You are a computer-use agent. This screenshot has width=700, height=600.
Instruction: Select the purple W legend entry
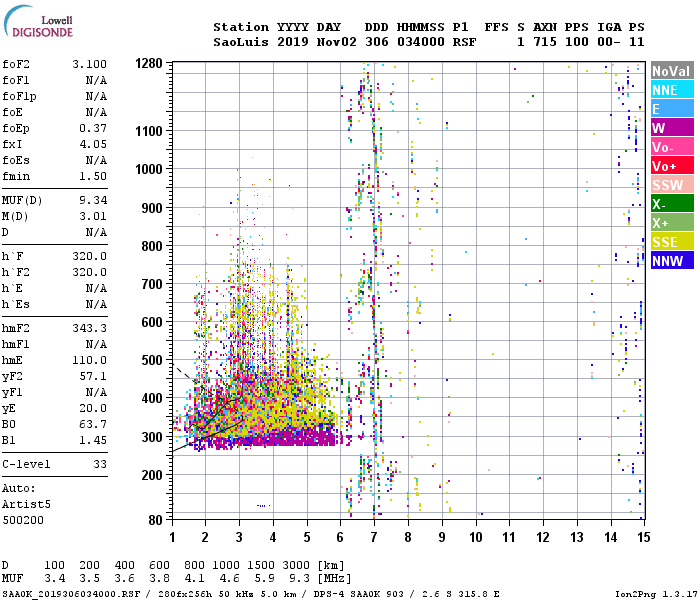point(671,128)
